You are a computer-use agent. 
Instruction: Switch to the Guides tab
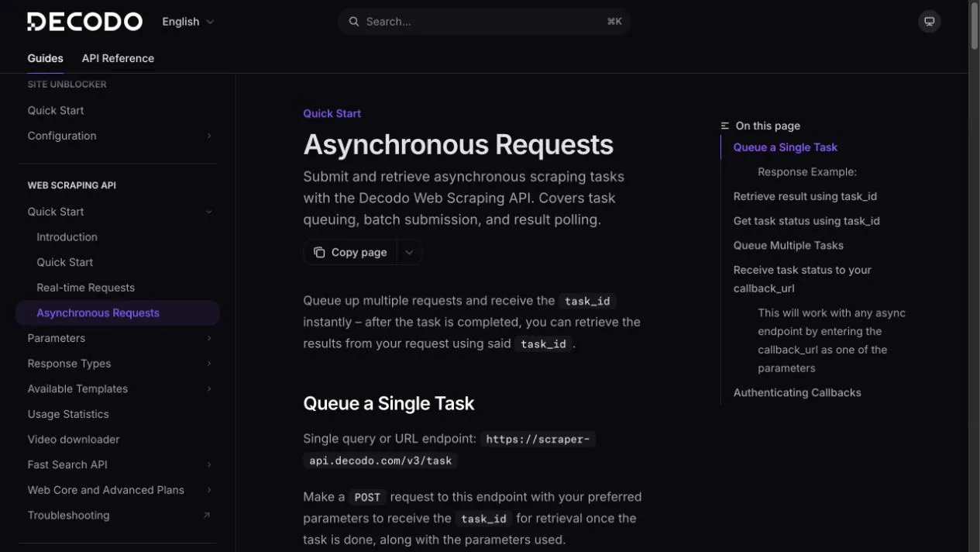(x=45, y=58)
